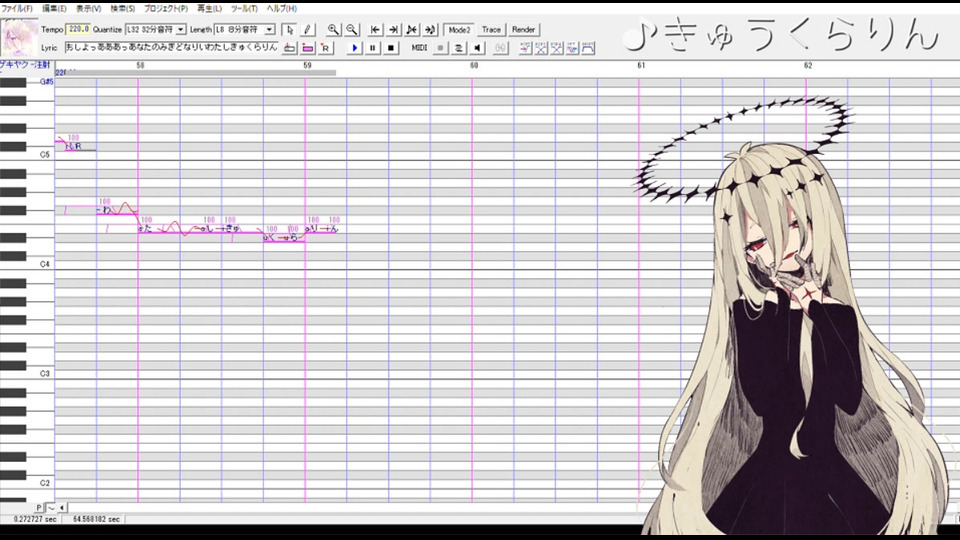Click the gray MIDI stop icon
Image resolution: width=960 pixels, height=540 pixels.
point(440,48)
